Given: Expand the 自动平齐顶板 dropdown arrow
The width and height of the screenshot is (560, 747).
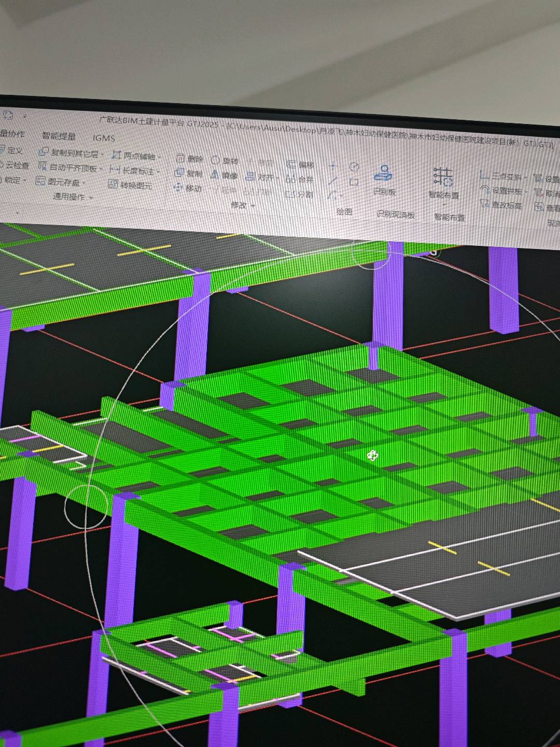Looking at the screenshot, I should point(101,169).
